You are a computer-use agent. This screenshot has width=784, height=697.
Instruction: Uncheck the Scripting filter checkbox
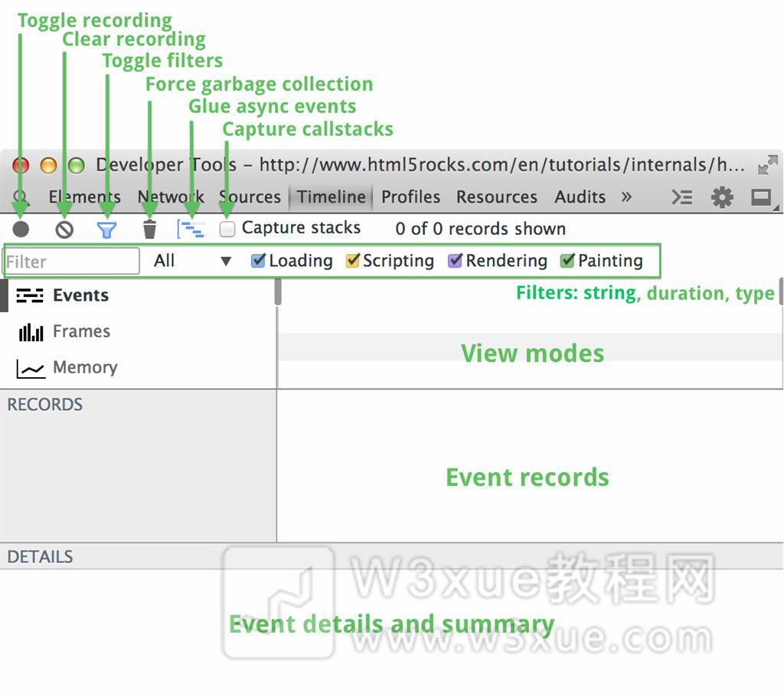point(352,261)
